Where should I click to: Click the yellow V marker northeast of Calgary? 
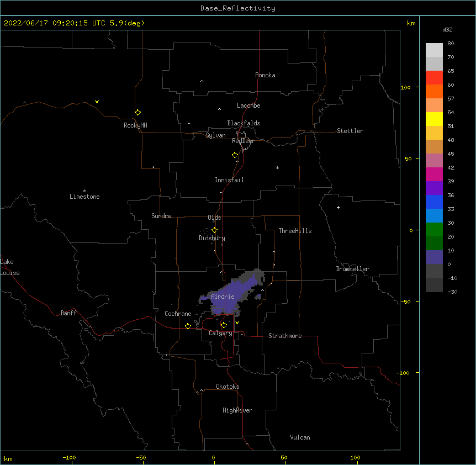tap(237, 323)
